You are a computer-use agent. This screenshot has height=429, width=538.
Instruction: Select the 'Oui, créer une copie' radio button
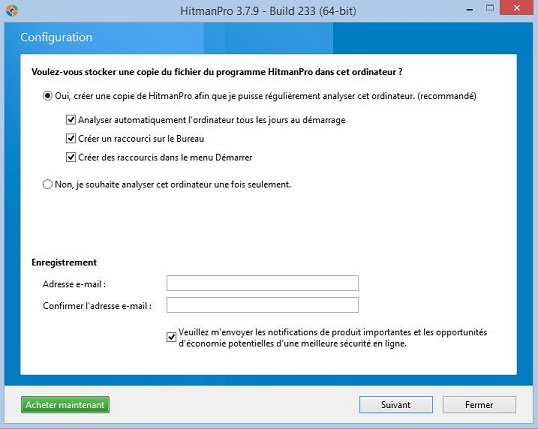pos(47,96)
